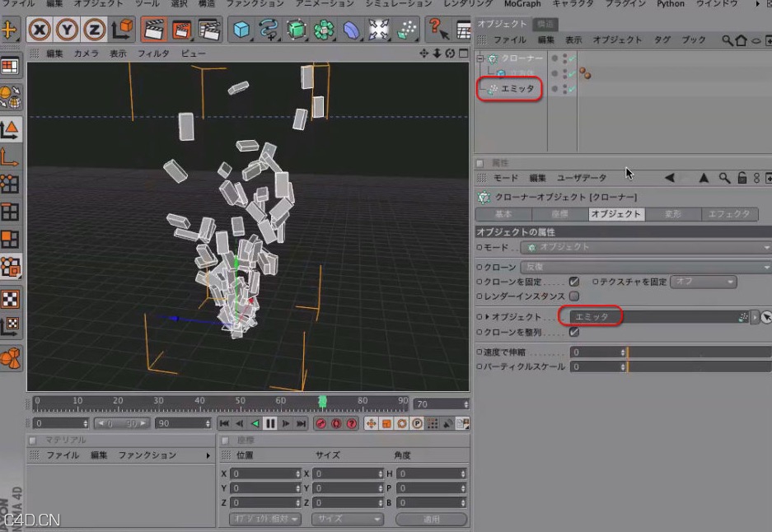Toggle Y axis lock in toolbar
The height and width of the screenshot is (532, 772).
point(67,30)
